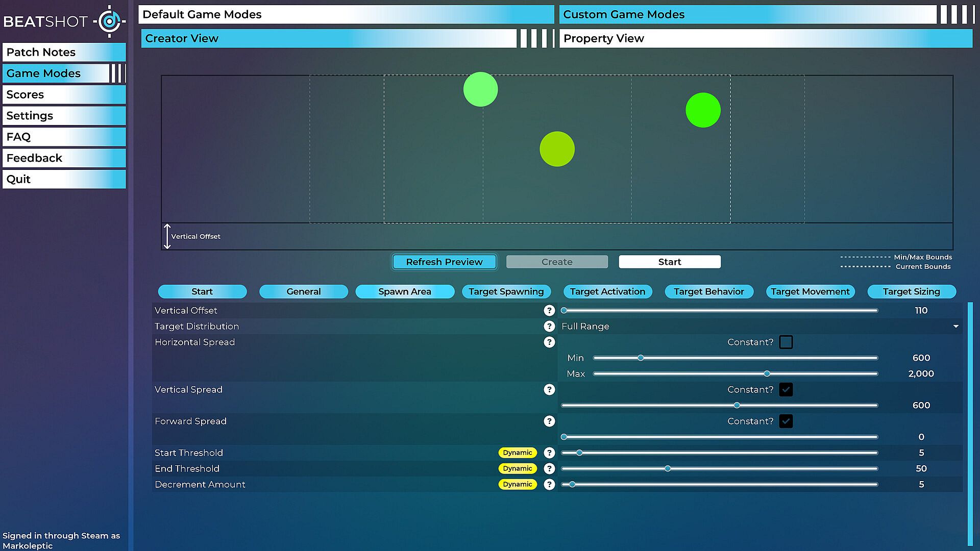The height and width of the screenshot is (551, 980).
Task: Click the Dynamic badge for Start Threshold
Action: (x=517, y=453)
